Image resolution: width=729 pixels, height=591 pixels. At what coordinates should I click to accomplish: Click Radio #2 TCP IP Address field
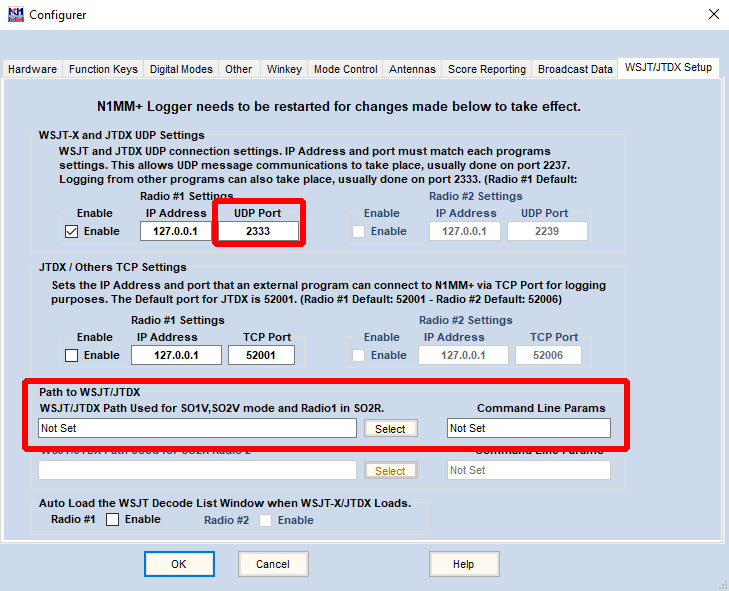point(464,355)
